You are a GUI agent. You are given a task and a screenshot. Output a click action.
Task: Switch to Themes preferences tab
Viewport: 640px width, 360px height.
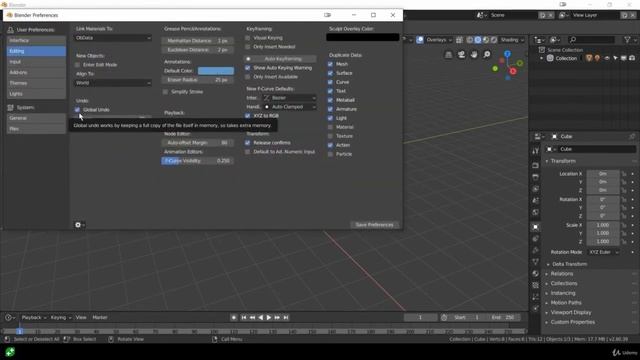(x=36, y=83)
